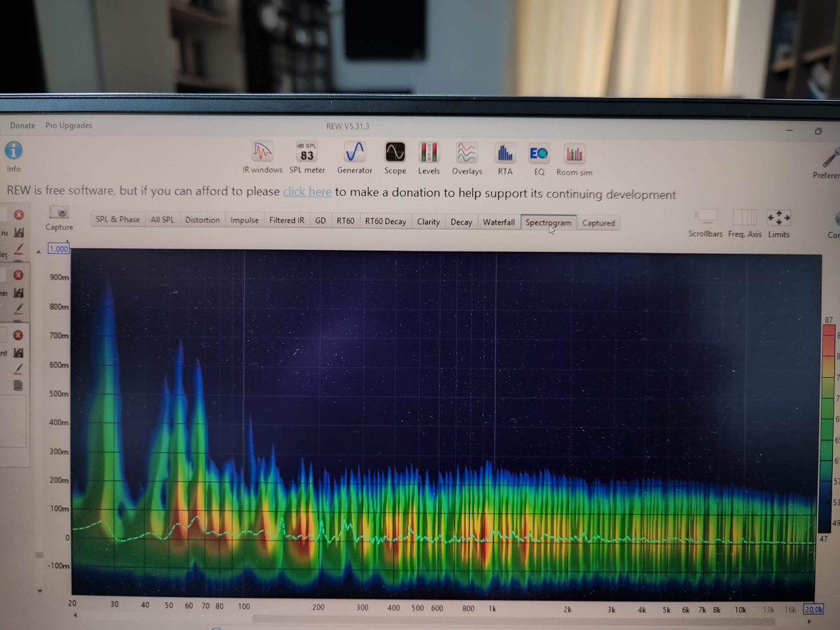Open the graph Limits control

click(778, 218)
